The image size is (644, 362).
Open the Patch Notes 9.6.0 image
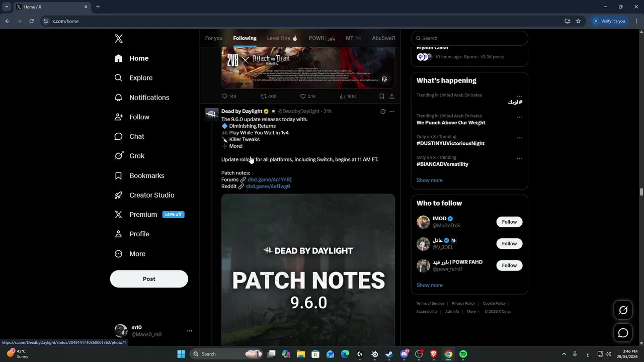tap(308, 269)
